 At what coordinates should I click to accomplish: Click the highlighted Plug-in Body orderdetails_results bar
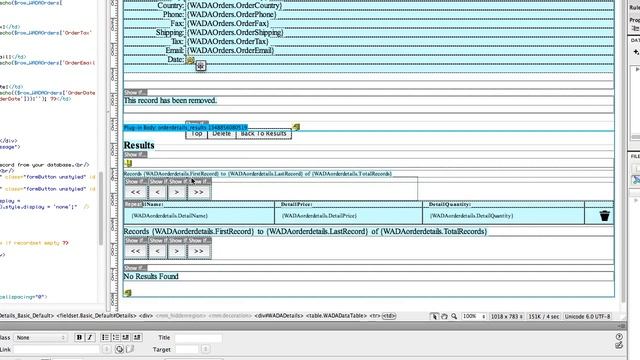[x=186, y=128]
